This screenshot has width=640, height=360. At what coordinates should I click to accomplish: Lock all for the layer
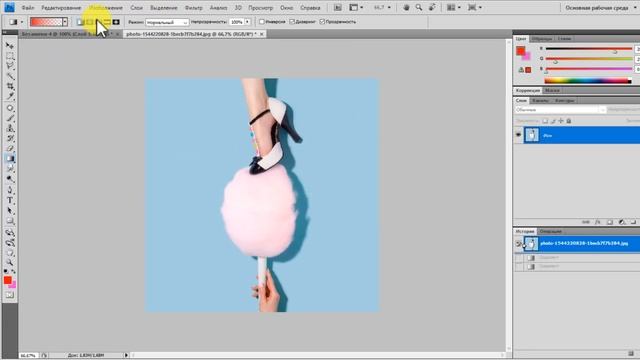tap(569, 121)
